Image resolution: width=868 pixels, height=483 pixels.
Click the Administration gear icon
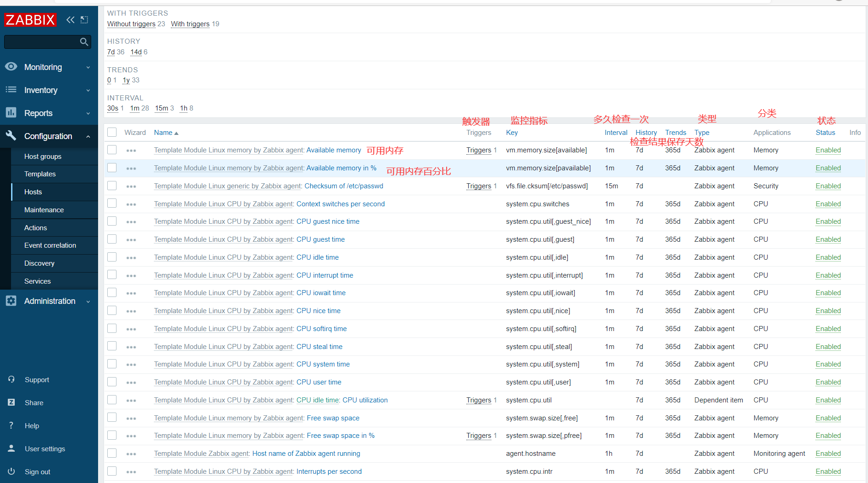coord(11,301)
